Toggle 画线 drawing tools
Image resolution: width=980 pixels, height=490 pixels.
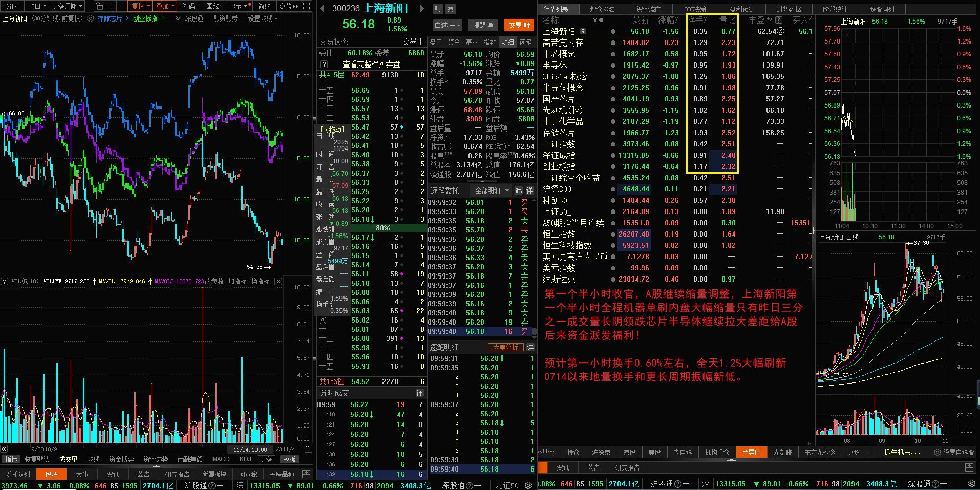click(x=212, y=6)
